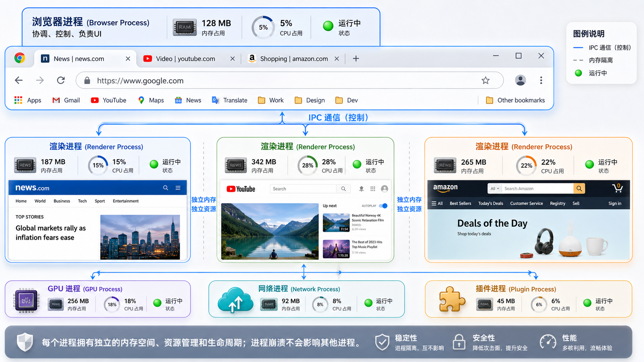Click the Amazon Sell link
Screen dimensions: 644x362
pos(576,204)
